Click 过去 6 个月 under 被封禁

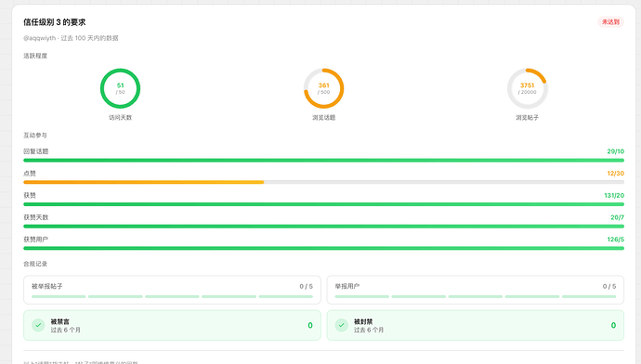tap(369, 330)
